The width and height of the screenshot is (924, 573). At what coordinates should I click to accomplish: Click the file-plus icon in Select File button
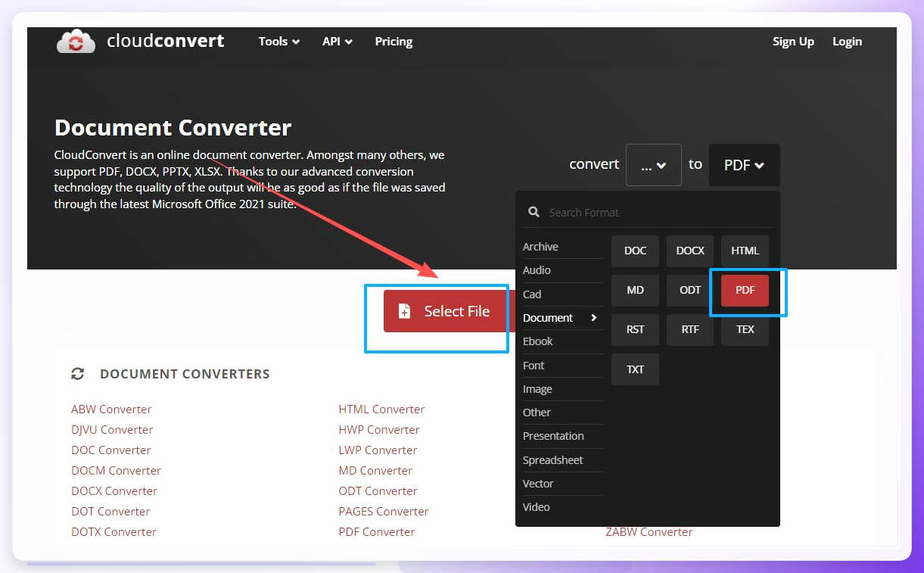pos(404,311)
